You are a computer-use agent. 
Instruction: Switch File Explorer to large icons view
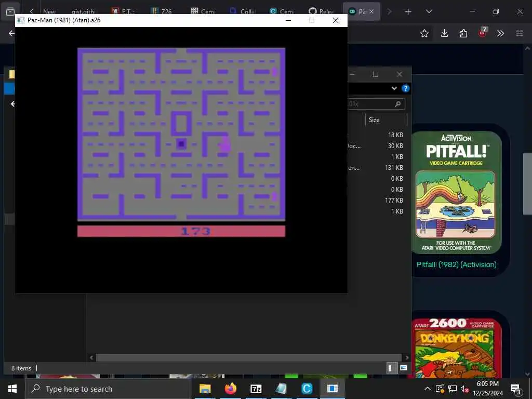(403, 368)
